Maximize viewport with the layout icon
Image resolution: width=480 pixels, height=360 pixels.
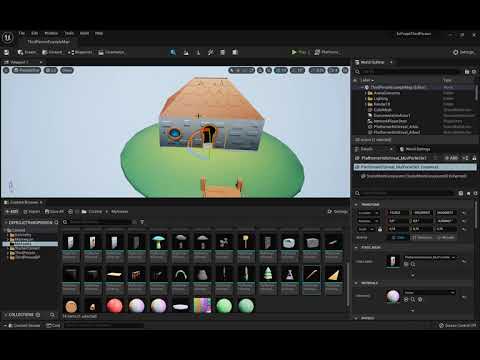tap(345, 70)
